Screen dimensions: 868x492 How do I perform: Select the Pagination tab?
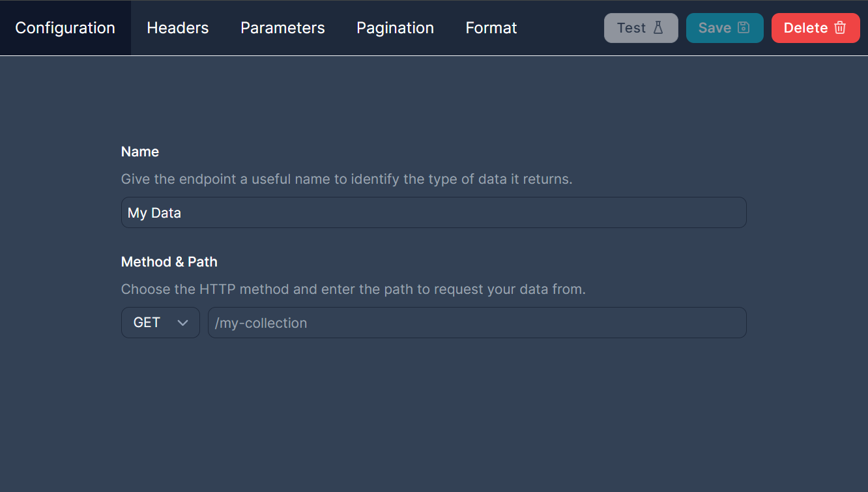pyautogui.click(x=395, y=28)
